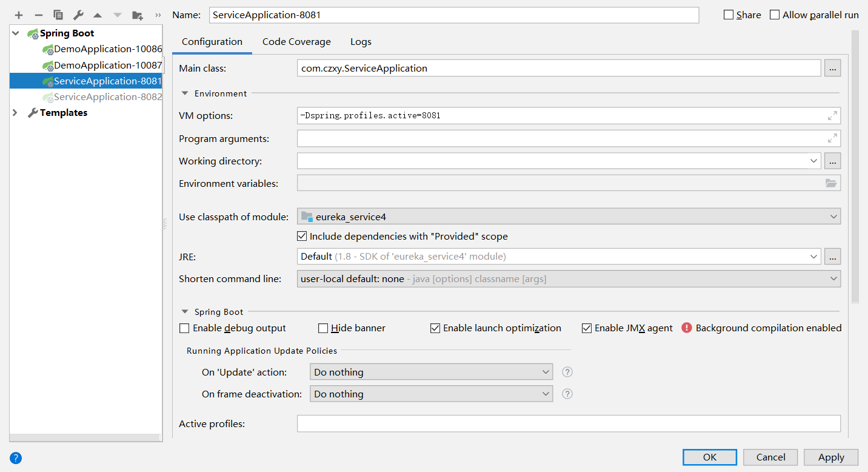
Task: Click Spring Boot tree label
Action: coord(67,33)
